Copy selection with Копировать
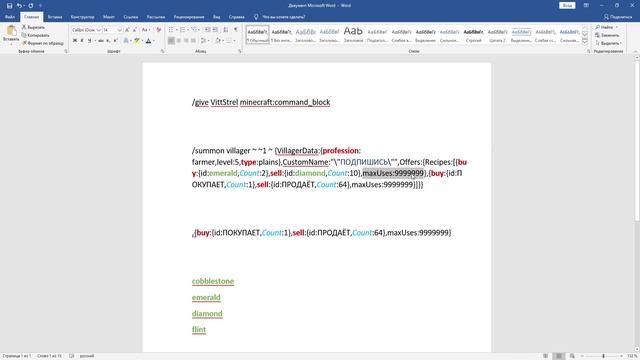Viewport: 640px width, 360px height. (x=35, y=35)
